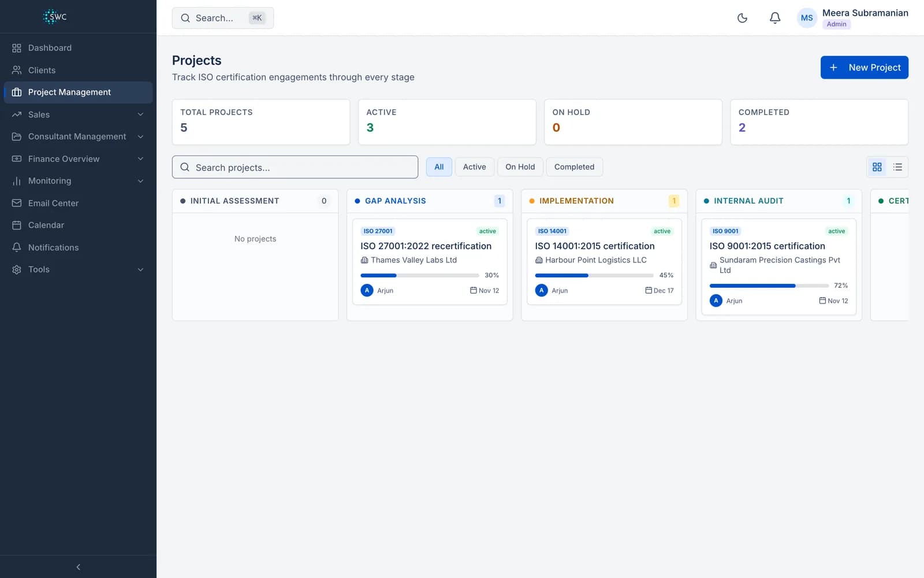
Task: Click the Tools gear icon
Action: coord(17,269)
